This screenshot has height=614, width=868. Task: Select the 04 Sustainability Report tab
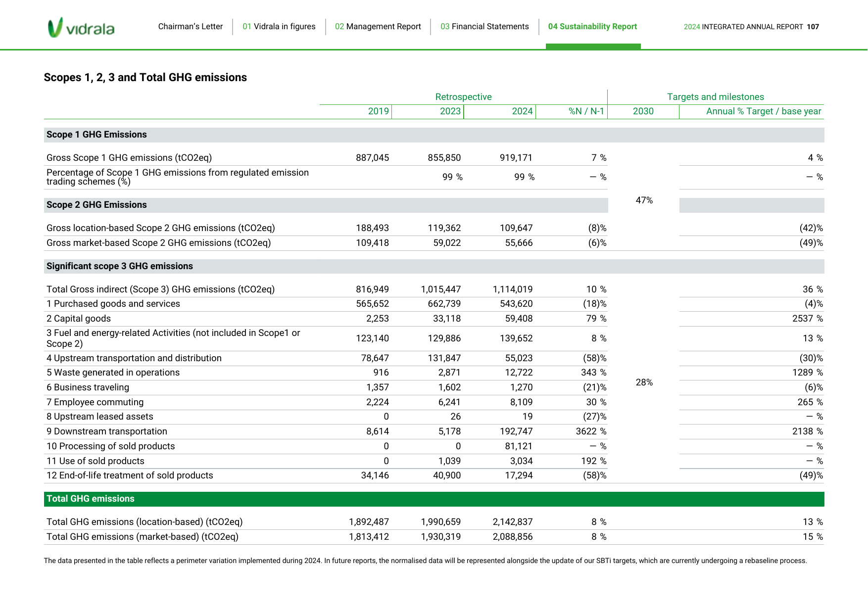click(592, 27)
